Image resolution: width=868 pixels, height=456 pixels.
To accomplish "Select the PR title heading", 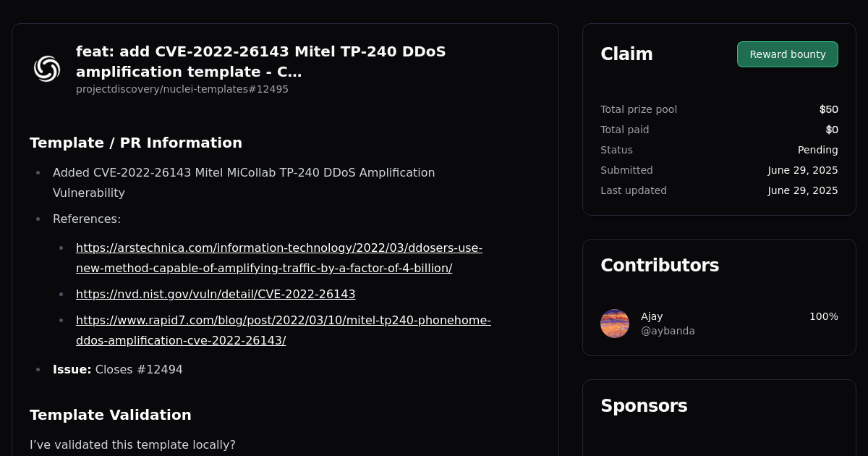I will (x=261, y=62).
